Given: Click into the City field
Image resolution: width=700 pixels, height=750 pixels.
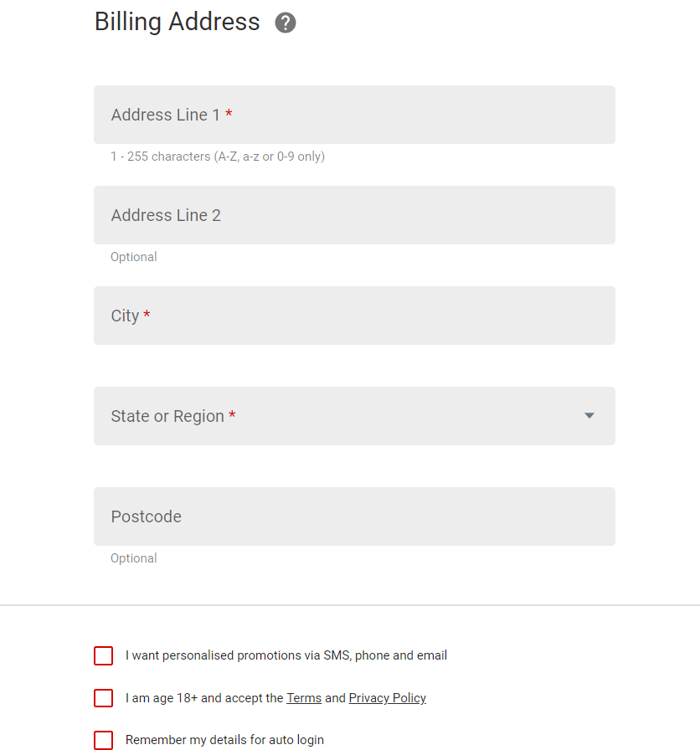Looking at the screenshot, I should click(354, 316).
